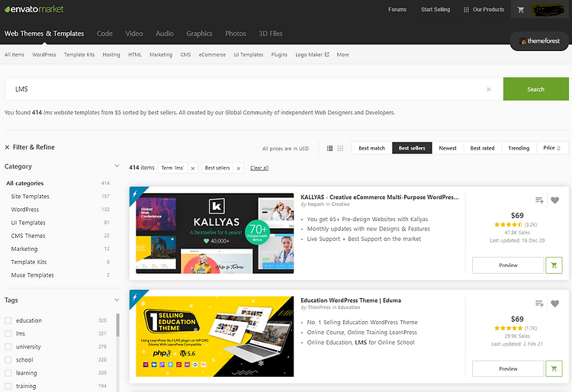Filter by UI Templates category
572x392 pixels.
point(28,223)
